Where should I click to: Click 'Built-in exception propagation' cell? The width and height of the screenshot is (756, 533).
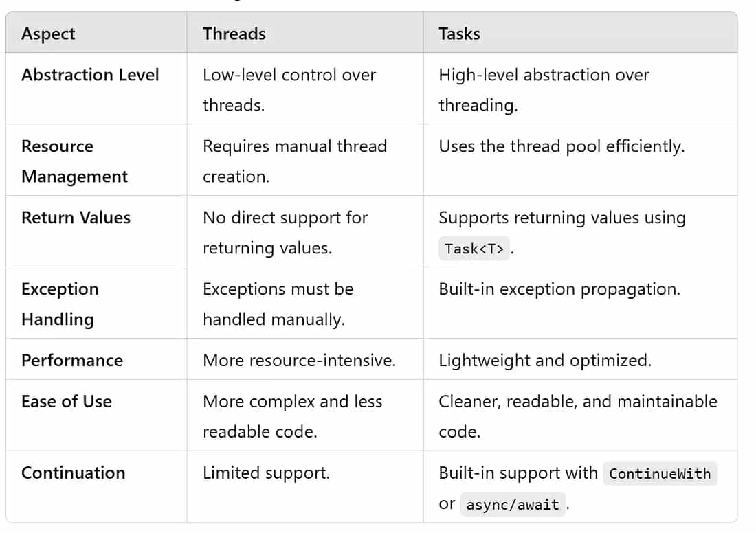[559, 288]
